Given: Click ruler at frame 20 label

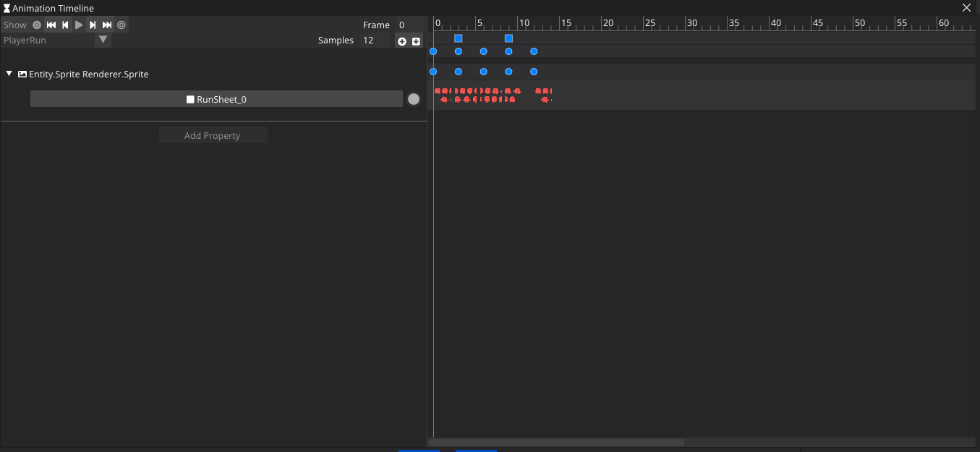Looking at the screenshot, I should click(608, 23).
